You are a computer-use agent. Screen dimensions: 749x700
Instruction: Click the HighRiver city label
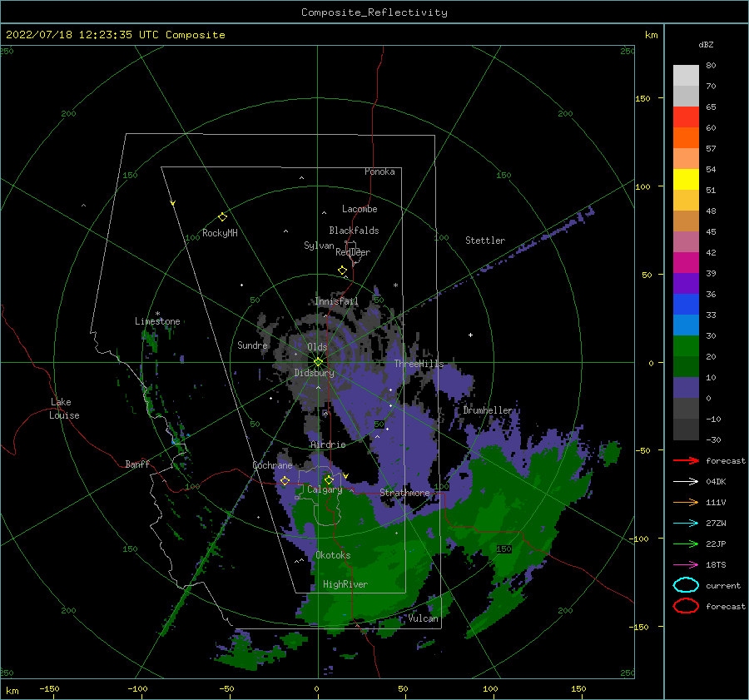click(345, 584)
